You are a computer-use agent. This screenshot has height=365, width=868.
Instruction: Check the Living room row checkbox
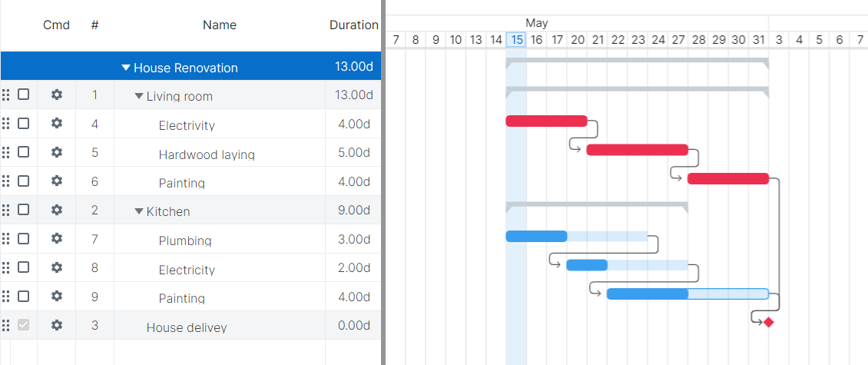tap(24, 95)
